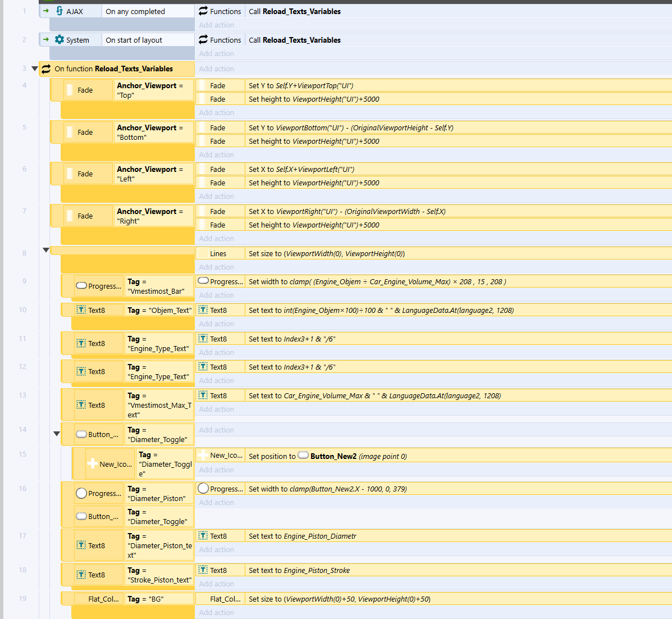Click the Functions icon in event 1's action
The width and height of the screenshot is (672, 619).
tap(203, 11)
